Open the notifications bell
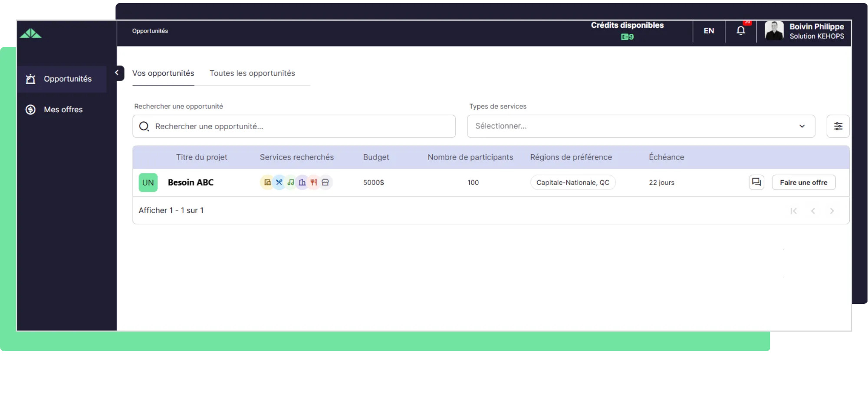 tap(741, 31)
